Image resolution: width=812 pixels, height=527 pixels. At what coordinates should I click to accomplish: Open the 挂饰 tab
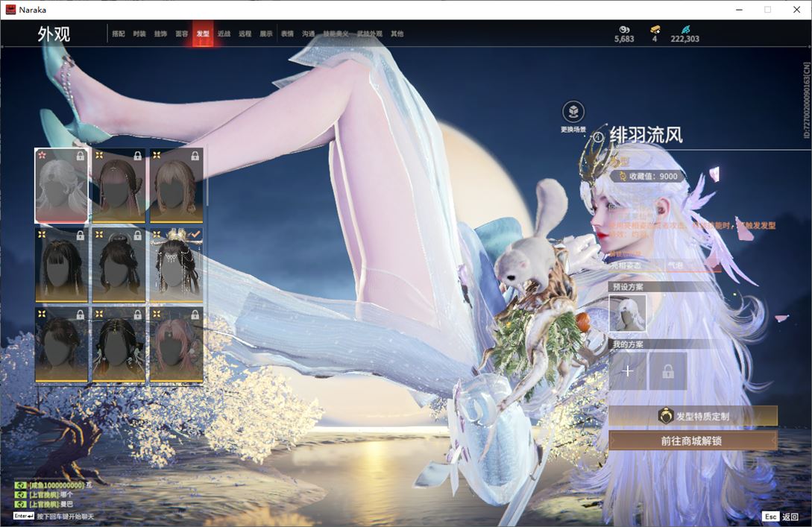(160, 34)
